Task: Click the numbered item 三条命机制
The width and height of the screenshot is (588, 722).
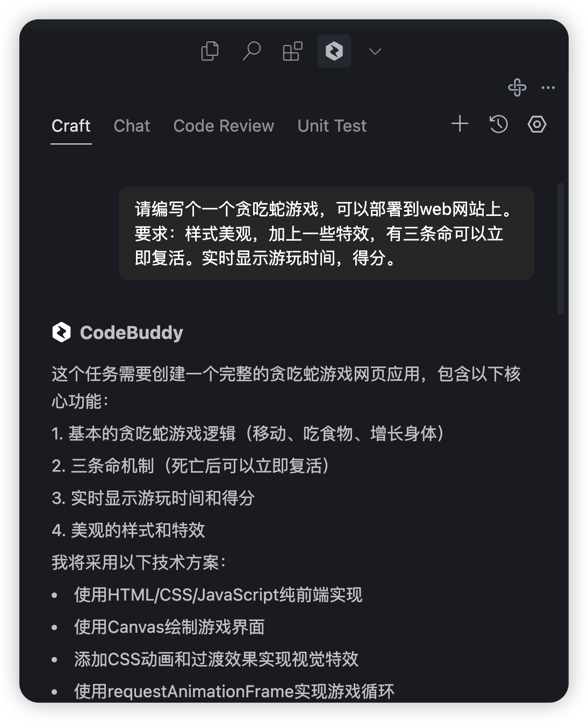Action: (x=191, y=467)
